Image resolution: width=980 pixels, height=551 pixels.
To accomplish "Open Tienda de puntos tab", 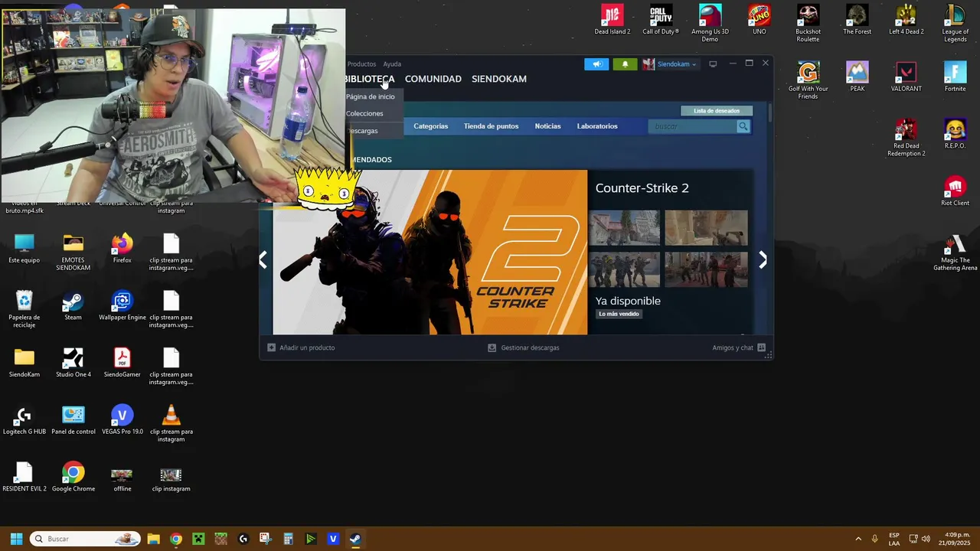I will coord(491,126).
